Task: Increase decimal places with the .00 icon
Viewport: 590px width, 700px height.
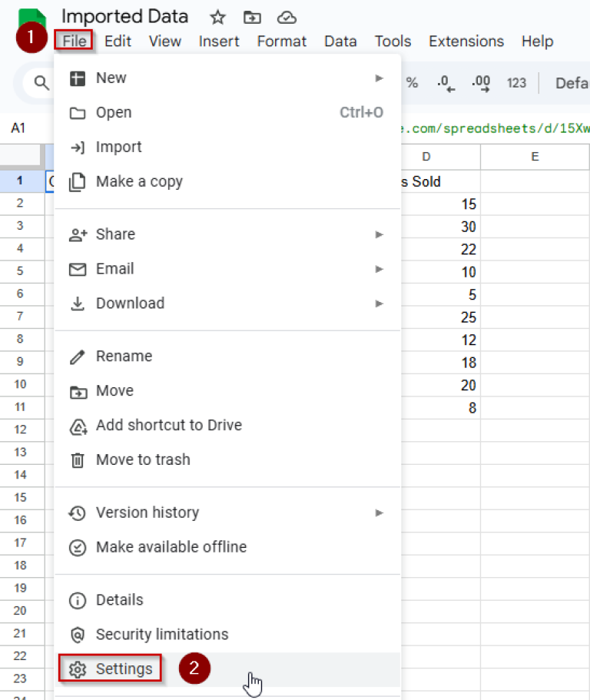Action: [x=481, y=83]
